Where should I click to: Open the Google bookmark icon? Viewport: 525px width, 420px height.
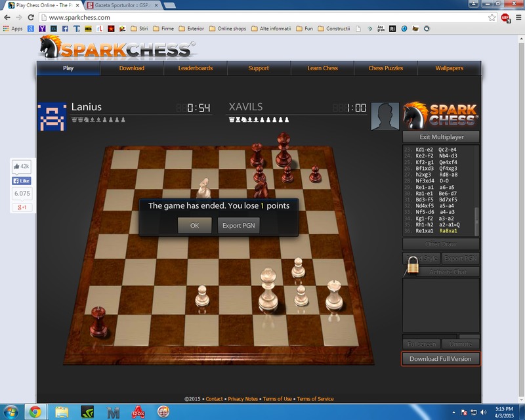click(31, 29)
